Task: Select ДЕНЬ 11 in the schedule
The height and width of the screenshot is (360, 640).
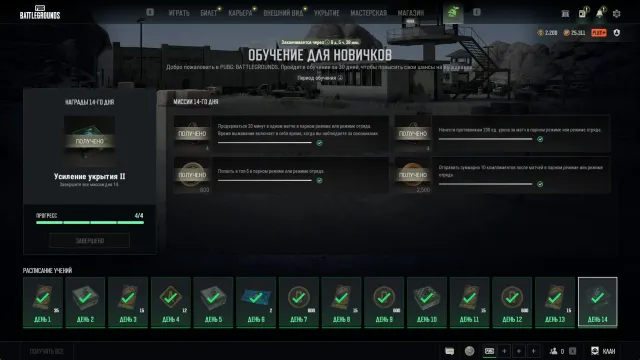Action: (469, 302)
